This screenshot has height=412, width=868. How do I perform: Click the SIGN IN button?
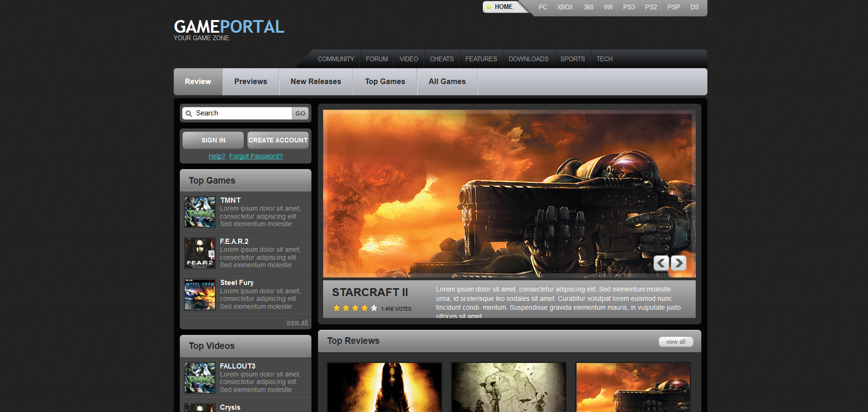(x=213, y=140)
